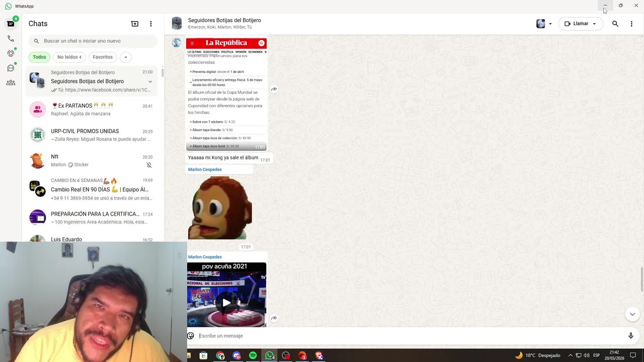Viewport: 644px width, 362px height.
Task: Select the Todos filter tab
Action: click(x=39, y=57)
